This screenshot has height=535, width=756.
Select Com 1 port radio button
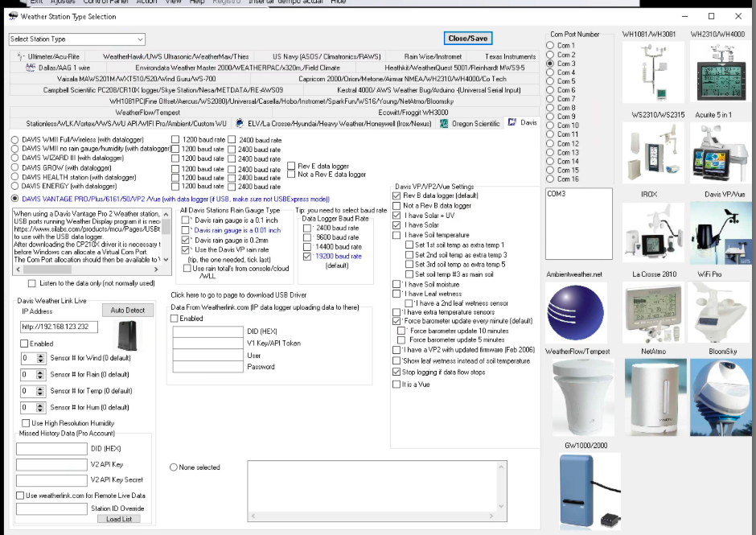click(550, 45)
